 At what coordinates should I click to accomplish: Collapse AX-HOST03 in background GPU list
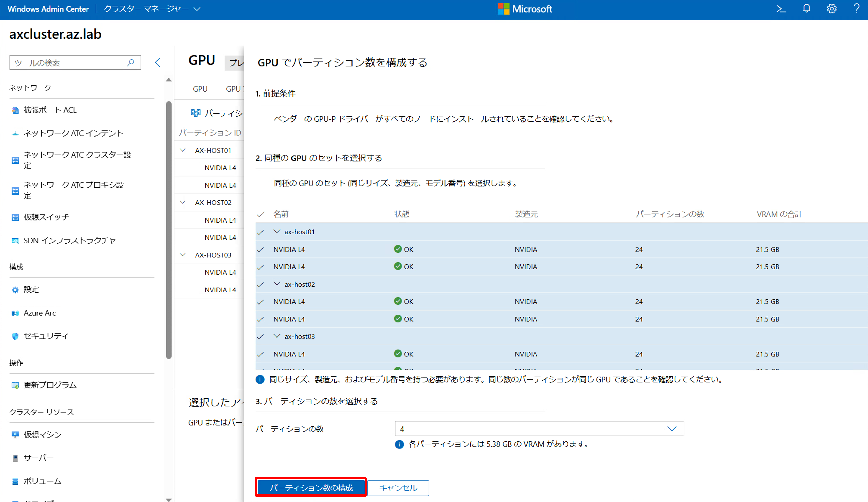click(183, 255)
